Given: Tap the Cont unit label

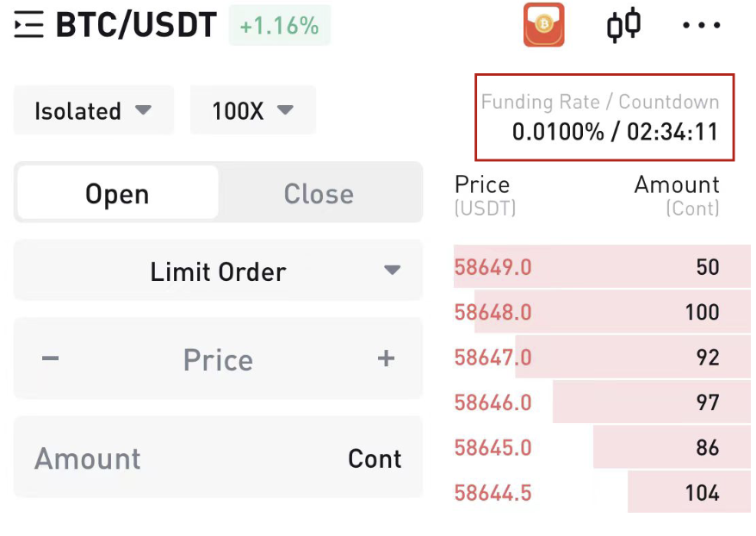Looking at the screenshot, I should click(x=375, y=458).
